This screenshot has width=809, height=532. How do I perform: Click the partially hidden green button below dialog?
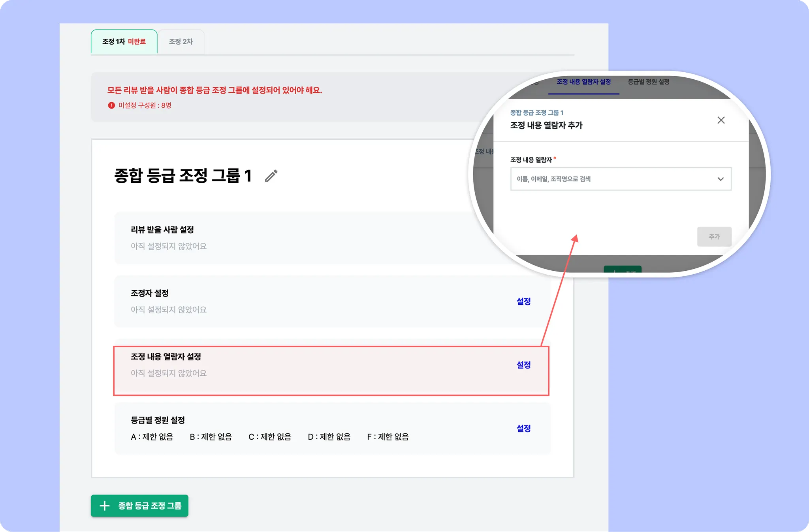622,270
